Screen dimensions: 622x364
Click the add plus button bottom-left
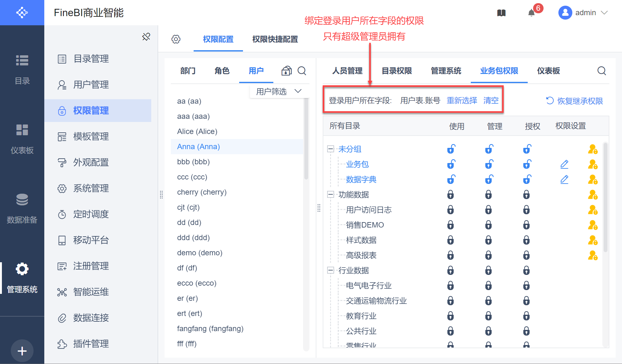pos(22,351)
